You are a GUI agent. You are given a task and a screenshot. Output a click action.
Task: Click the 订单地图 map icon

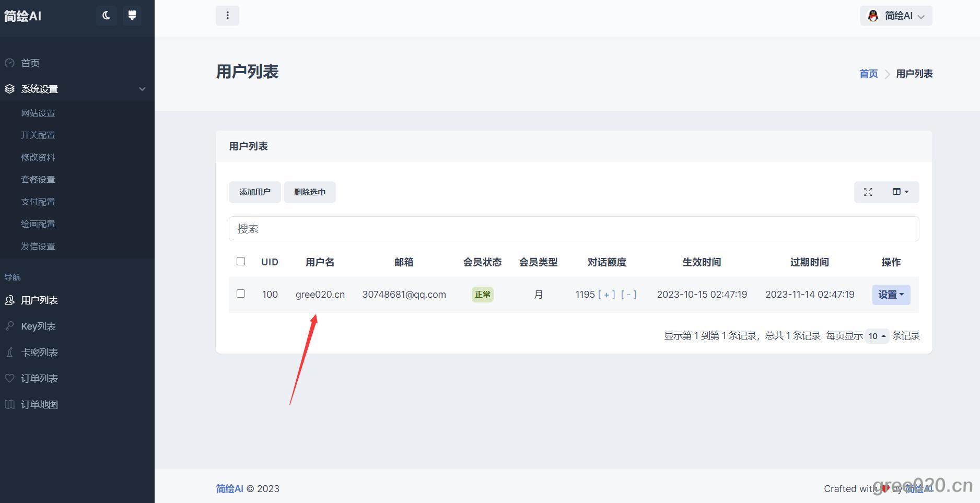pos(9,405)
